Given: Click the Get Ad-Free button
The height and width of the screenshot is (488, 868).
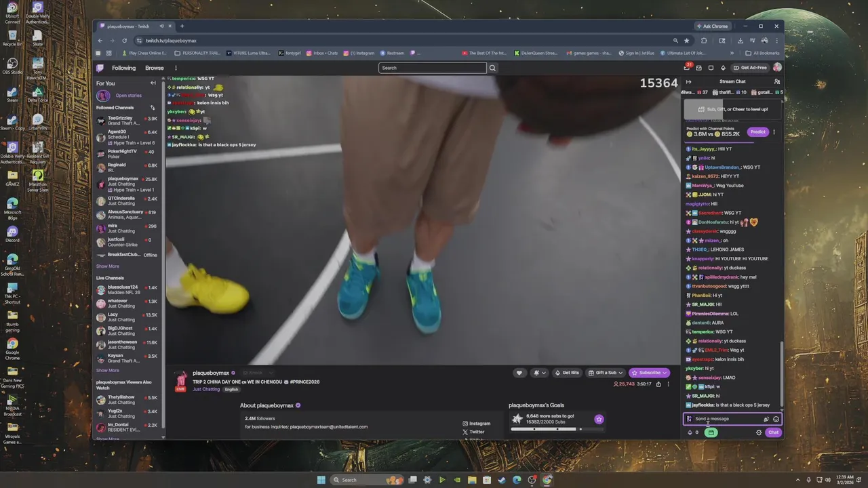Looking at the screenshot, I should click(x=750, y=68).
